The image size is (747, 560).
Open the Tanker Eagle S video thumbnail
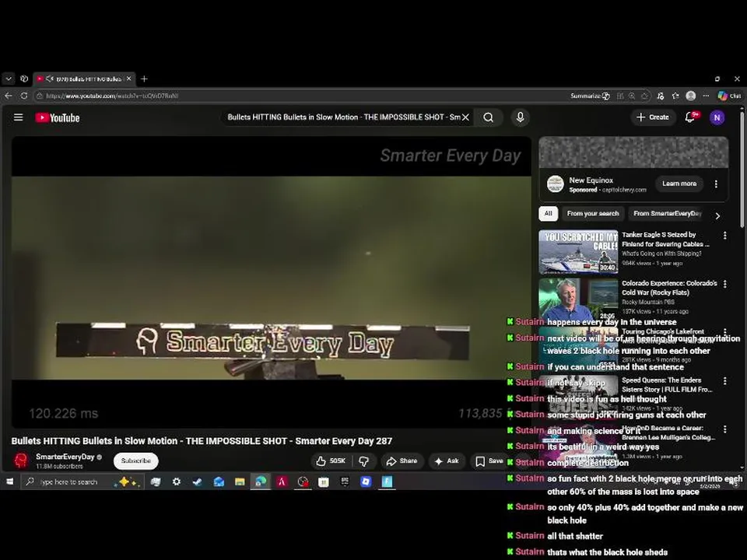tap(578, 252)
